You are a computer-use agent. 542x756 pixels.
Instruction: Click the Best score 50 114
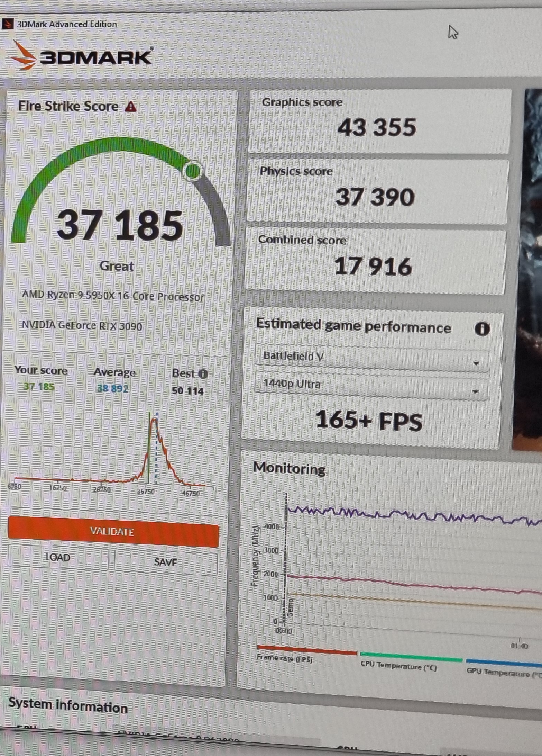(x=188, y=391)
